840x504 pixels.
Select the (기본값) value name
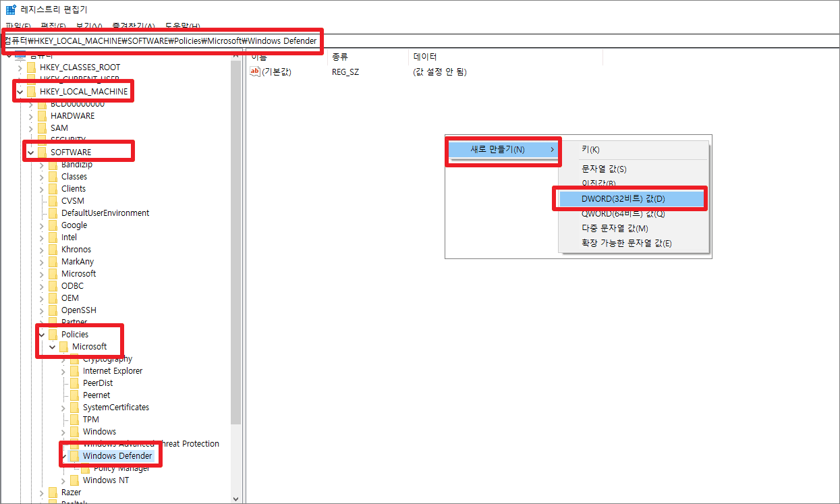[277, 72]
